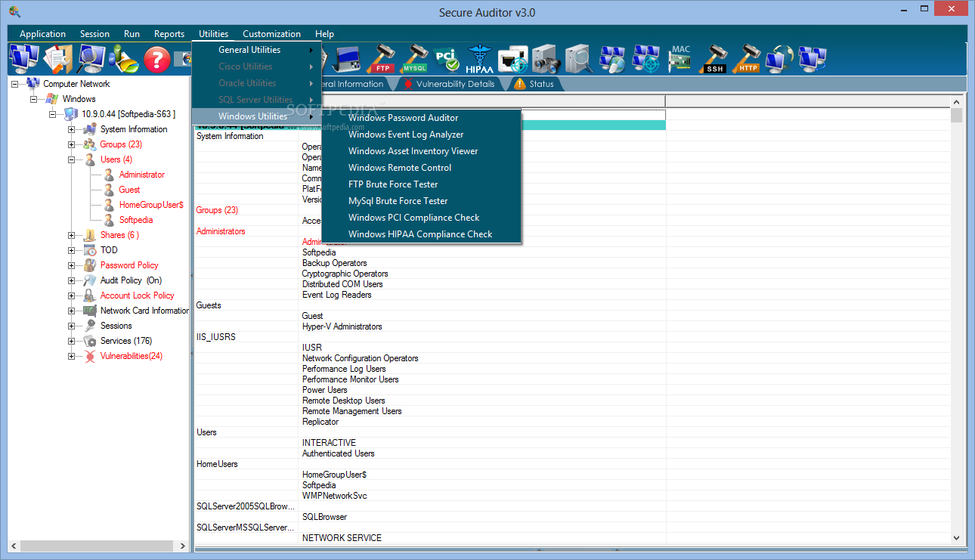Click the computers with globe and mouse icon

point(613,59)
